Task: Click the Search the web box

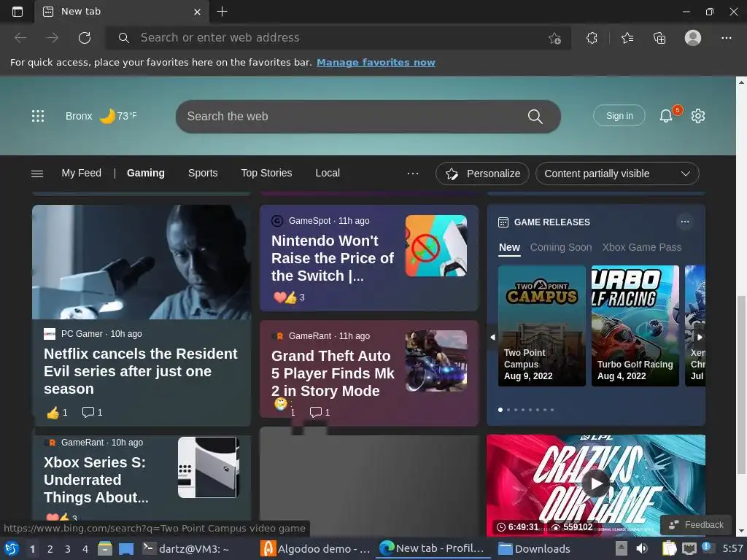Action: click(368, 116)
